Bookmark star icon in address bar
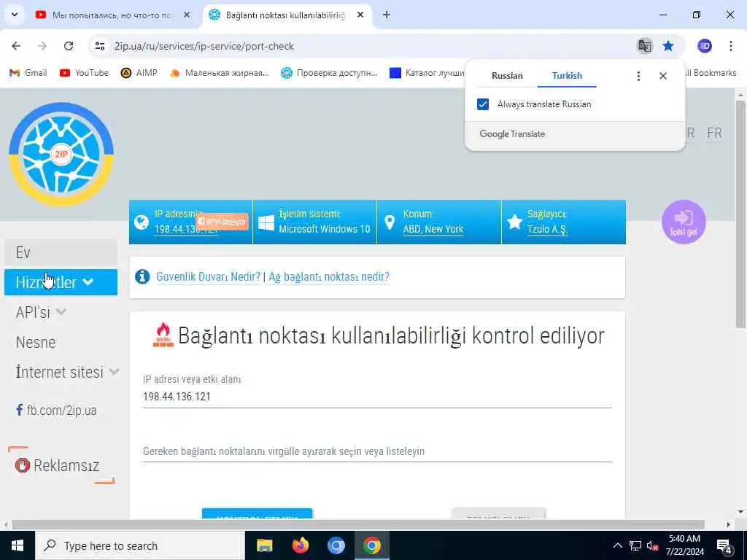 pos(668,46)
